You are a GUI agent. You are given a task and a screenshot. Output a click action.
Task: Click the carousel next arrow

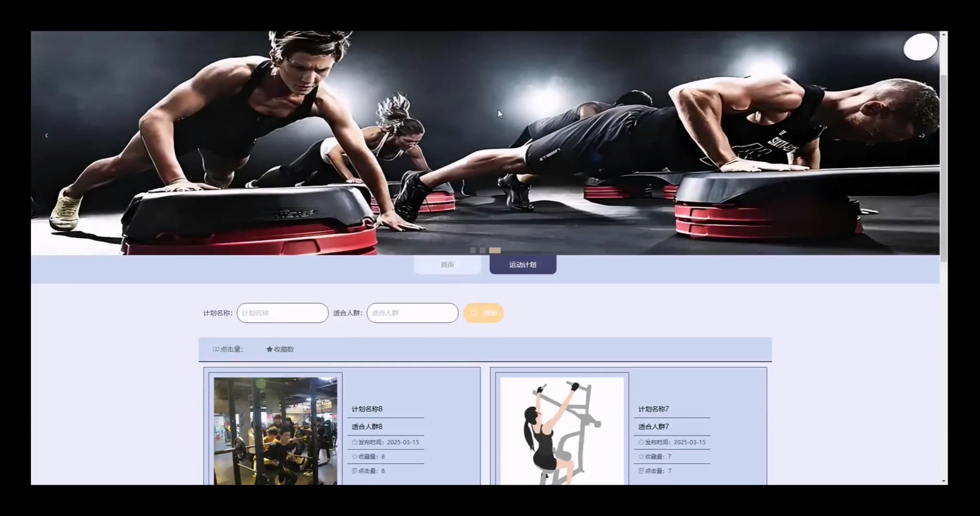pyautogui.click(x=923, y=135)
